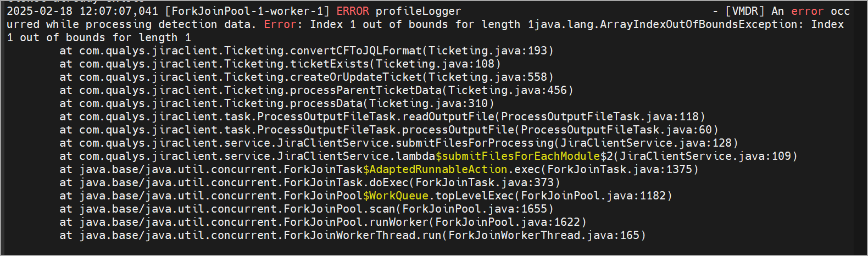Image resolution: width=868 pixels, height=256 pixels.
Task: Click the ticketExists stack frame line
Action: [280, 64]
